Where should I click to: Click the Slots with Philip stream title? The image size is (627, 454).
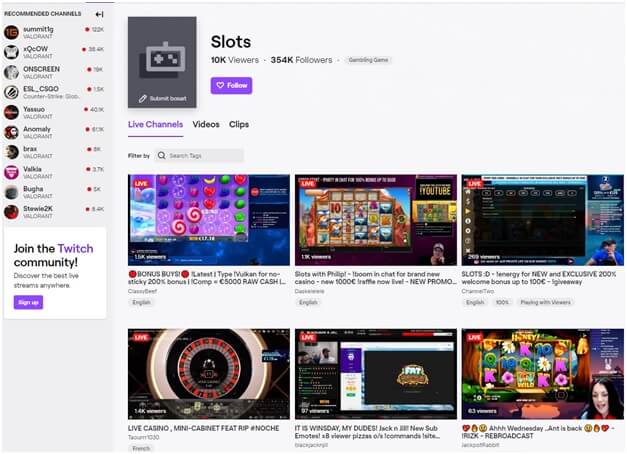tap(375, 278)
